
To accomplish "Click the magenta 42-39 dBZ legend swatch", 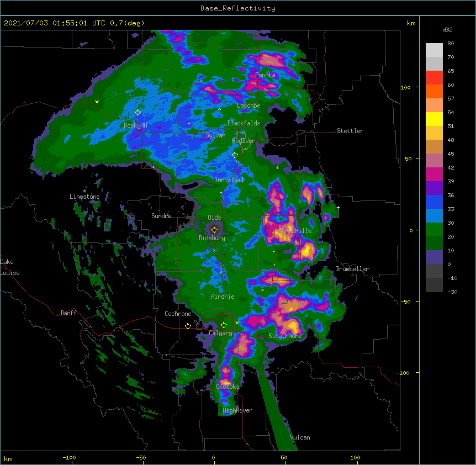I will pos(434,174).
